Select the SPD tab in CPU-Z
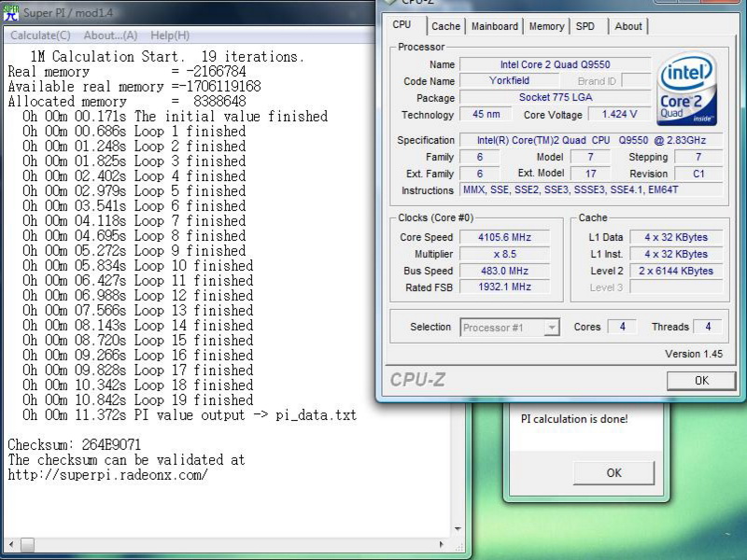The width and height of the screenshot is (747, 560). click(585, 26)
